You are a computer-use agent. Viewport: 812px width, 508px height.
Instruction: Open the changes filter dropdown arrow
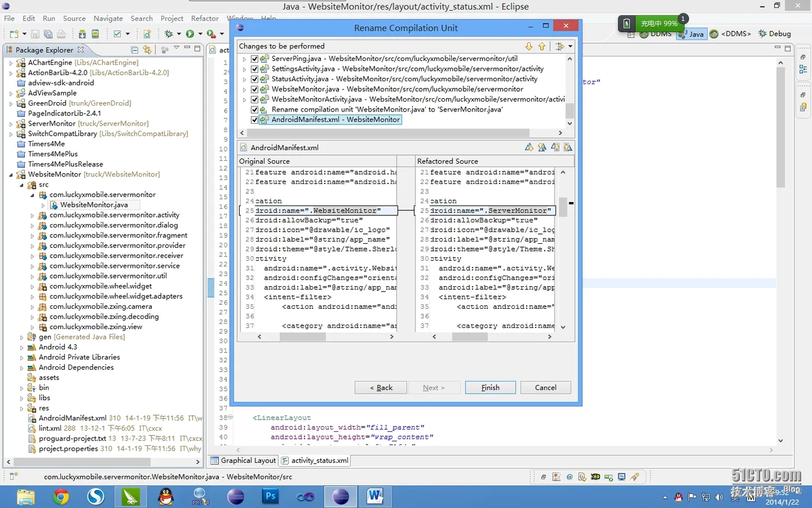[570, 46]
